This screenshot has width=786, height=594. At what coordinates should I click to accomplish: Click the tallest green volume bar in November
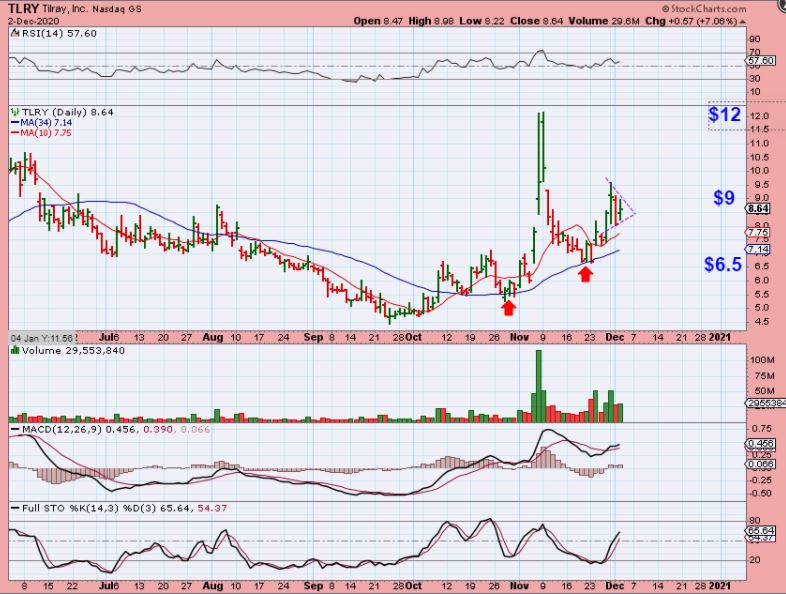click(540, 383)
